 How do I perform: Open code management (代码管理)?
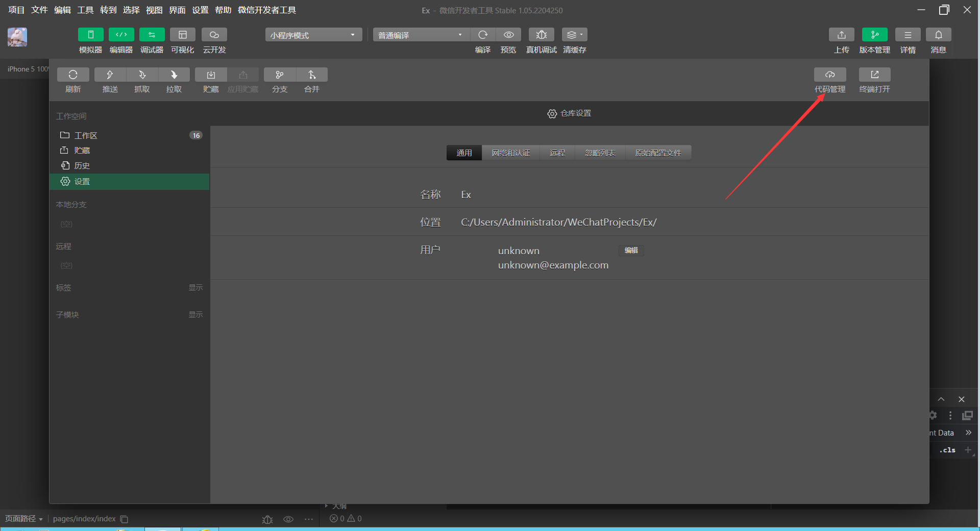830,75
